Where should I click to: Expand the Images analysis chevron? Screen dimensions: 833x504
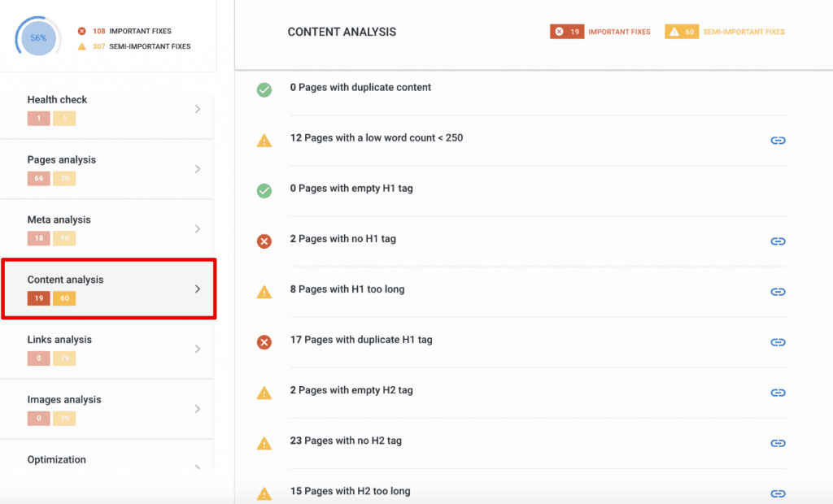198,409
